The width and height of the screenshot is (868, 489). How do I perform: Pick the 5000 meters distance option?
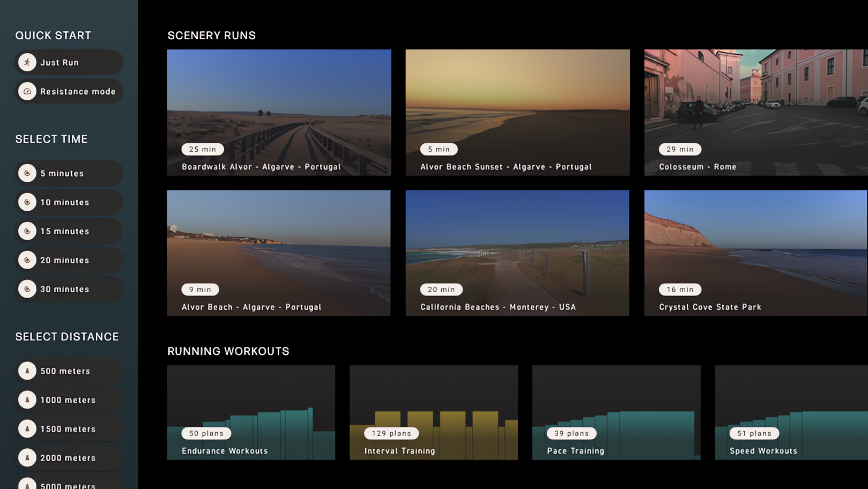(69, 484)
